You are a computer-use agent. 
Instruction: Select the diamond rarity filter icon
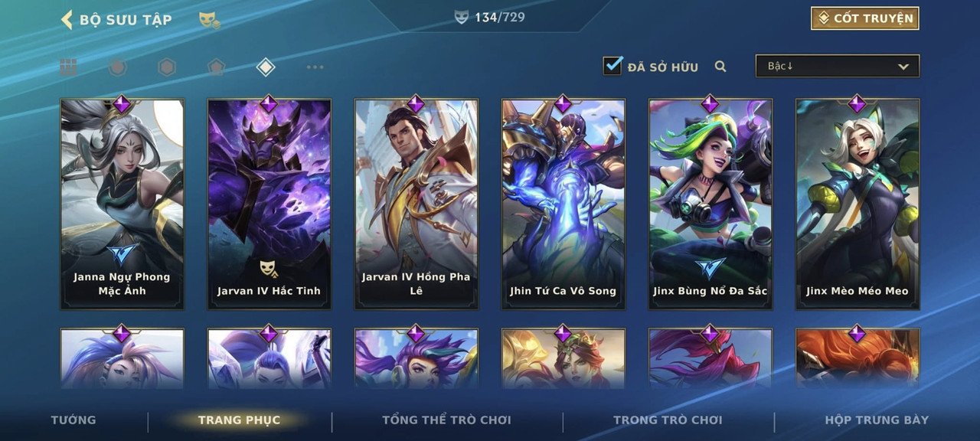(265, 67)
